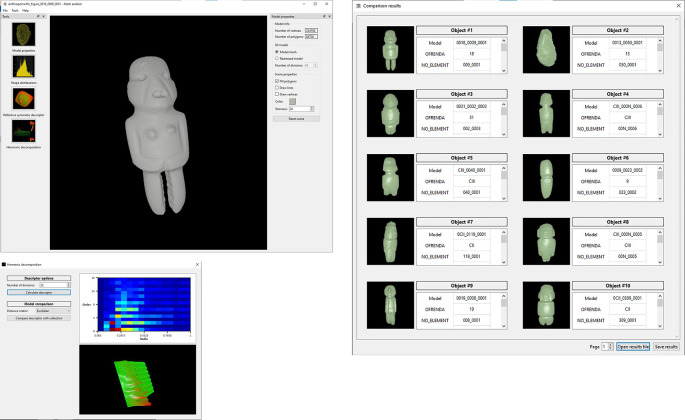The image size is (685, 420).
Task: Open the Distance metric dropdown
Action: pos(53,311)
